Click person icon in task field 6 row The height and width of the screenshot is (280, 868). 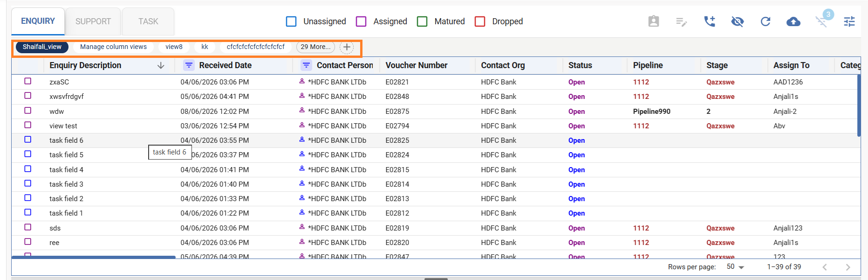tap(302, 140)
